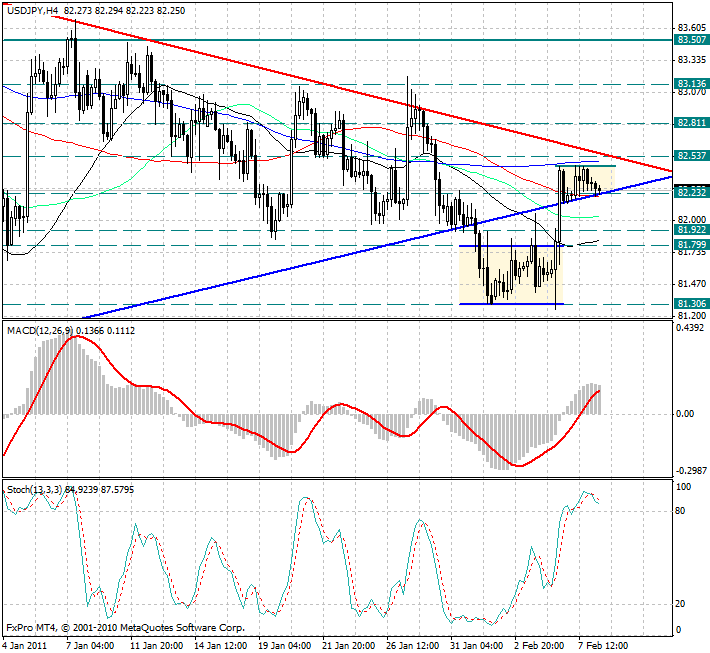Select the 26 Jan 12:00 date label
The width and height of the screenshot is (710, 653).
(411, 644)
